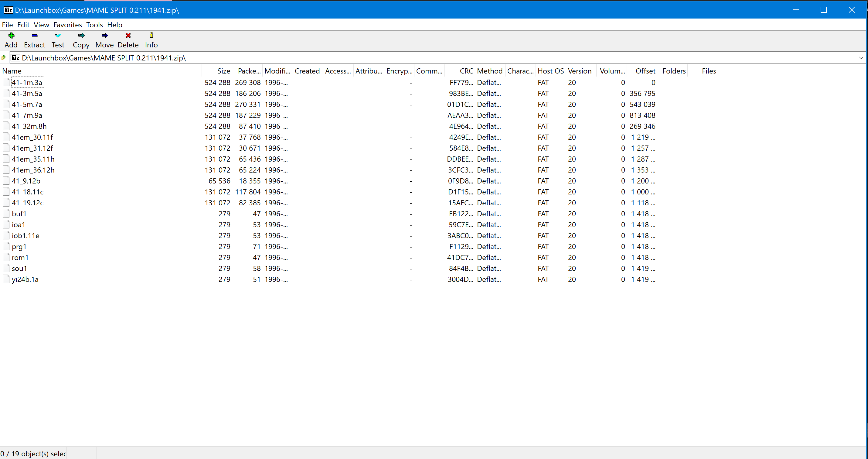Screen dimensions: 868x459
Task: Sort by the Name column header
Action: pyautogui.click(x=101, y=71)
